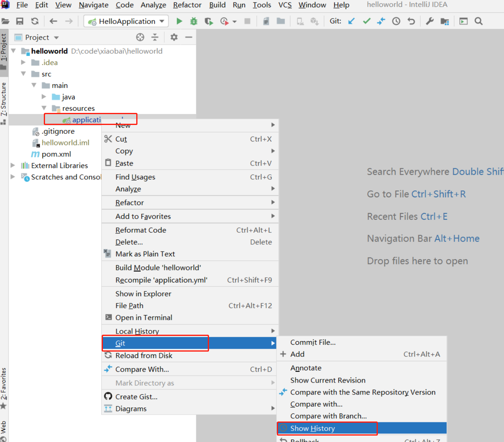Viewport: 504px width, 442px height.
Task: Click the Run with Coverage icon
Action: tap(209, 21)
